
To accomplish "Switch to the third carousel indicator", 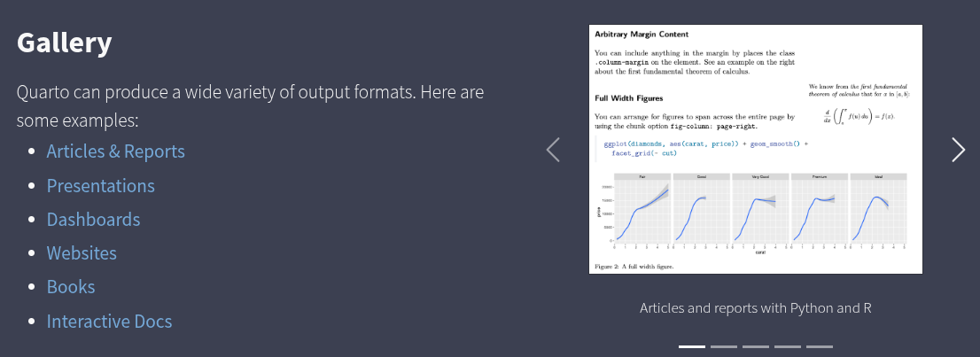I will (x=755, y=346).
